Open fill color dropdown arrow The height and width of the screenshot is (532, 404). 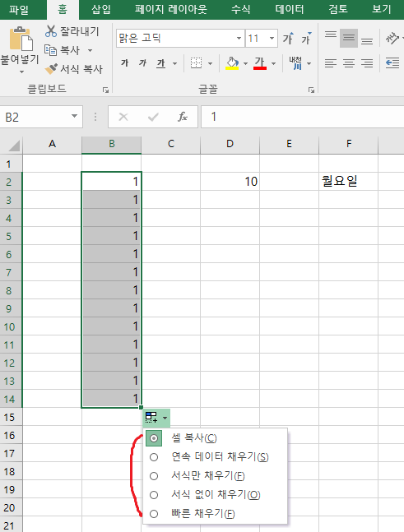(245, 63)
